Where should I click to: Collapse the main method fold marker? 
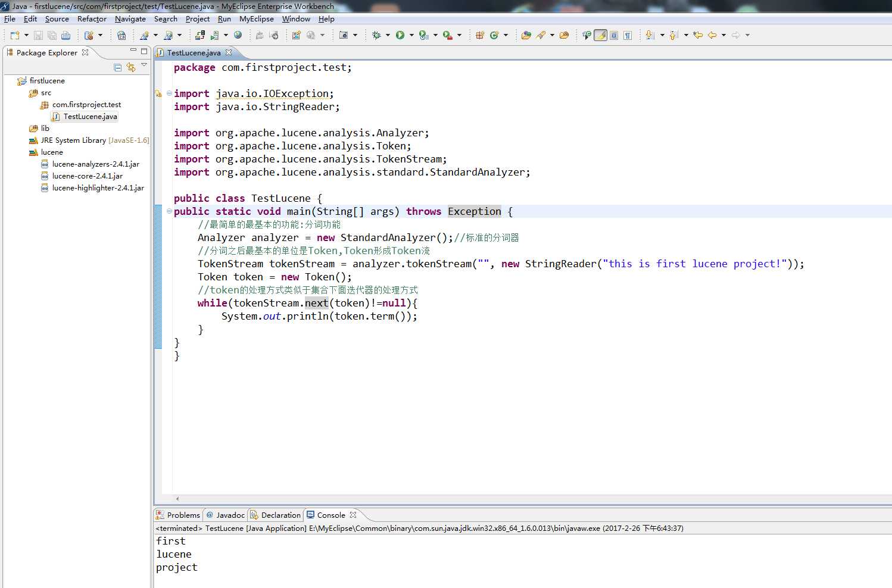(169, 211)
